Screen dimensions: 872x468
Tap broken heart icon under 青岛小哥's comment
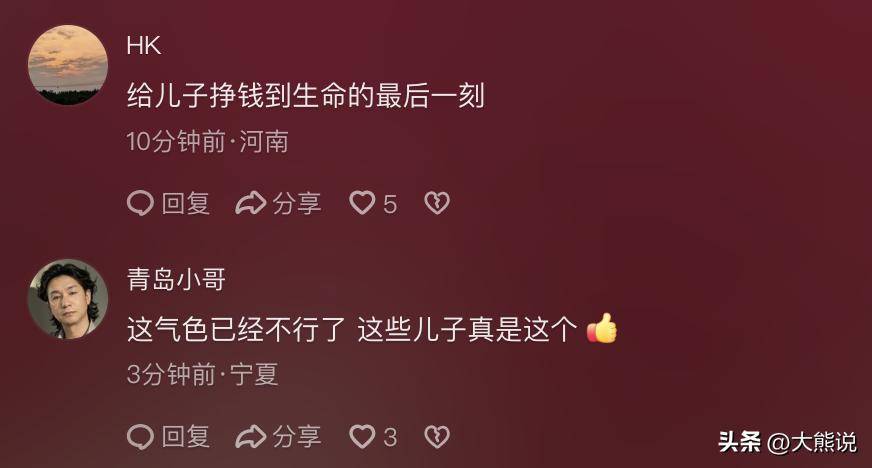pyautogui.click(x=437, y=437)
